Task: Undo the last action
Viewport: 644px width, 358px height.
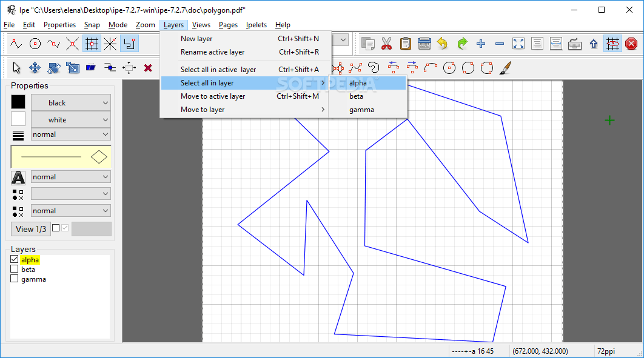Action: [443, 44]
